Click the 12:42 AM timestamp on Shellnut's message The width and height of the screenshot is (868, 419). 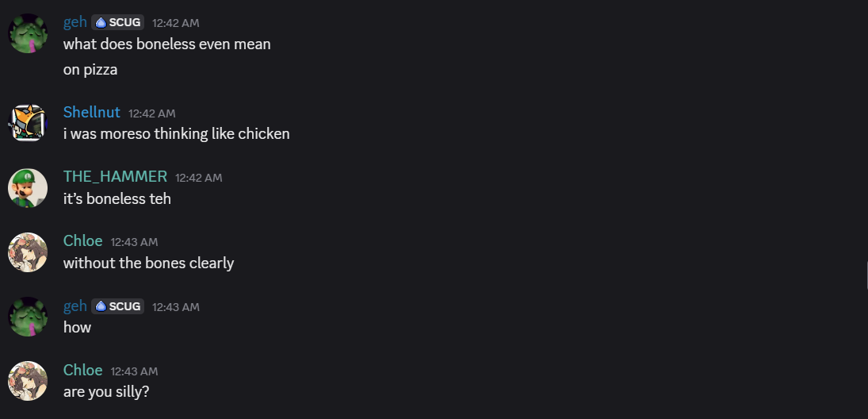coord(151,113)
